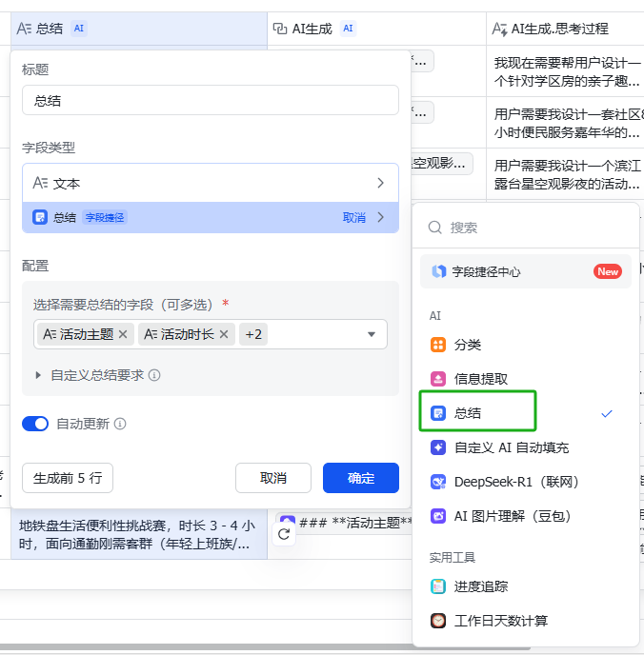Viewport: 644px width, 655px height.
Task: Expand 自定义总结要求 section
Action: (38, 375)
